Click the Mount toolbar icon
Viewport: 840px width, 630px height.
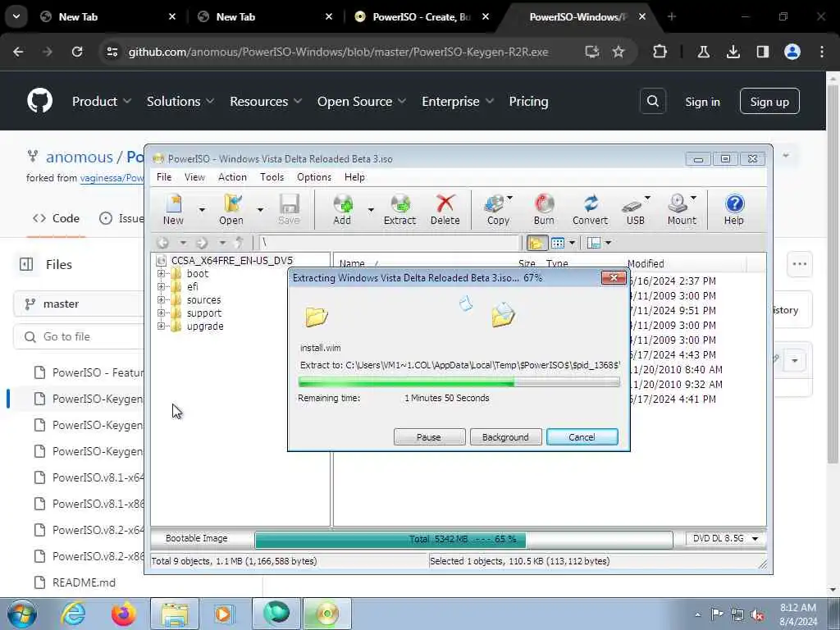(x=682, y=209)
